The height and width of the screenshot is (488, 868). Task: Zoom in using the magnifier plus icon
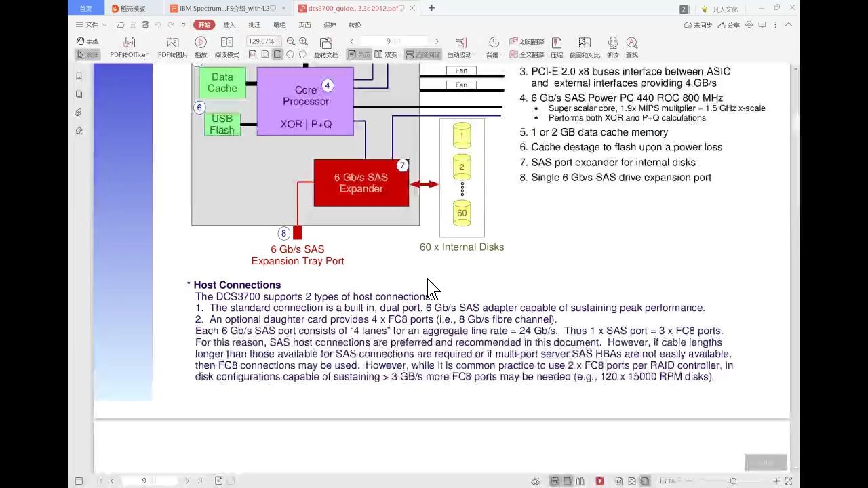tap(303, 41)
